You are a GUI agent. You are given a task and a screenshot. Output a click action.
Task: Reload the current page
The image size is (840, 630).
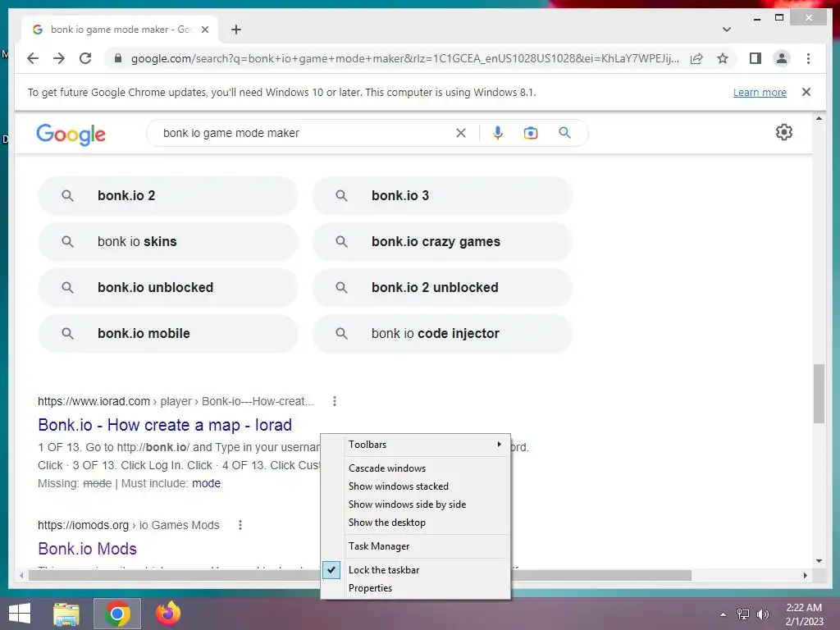(x=85, y=58)
